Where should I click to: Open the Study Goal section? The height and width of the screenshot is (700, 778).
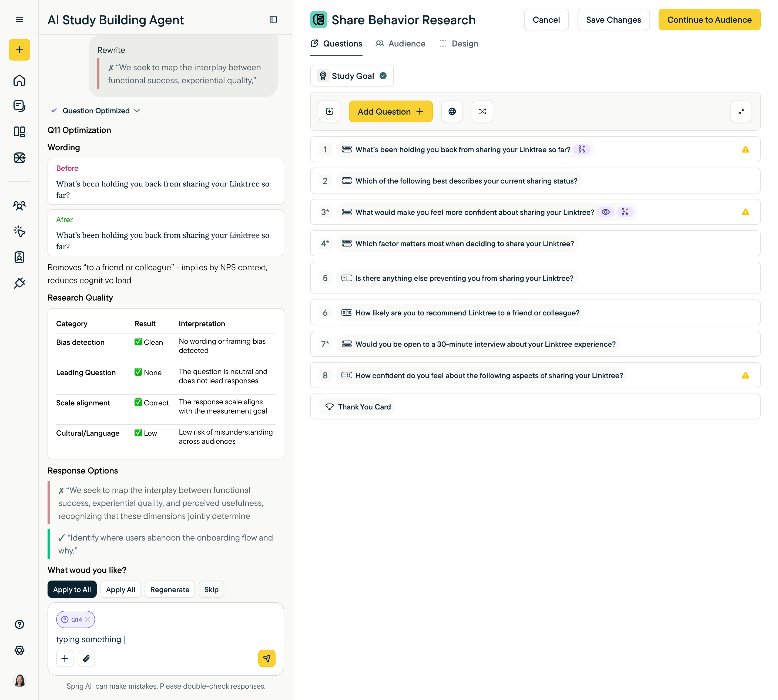tap(352, 76)
